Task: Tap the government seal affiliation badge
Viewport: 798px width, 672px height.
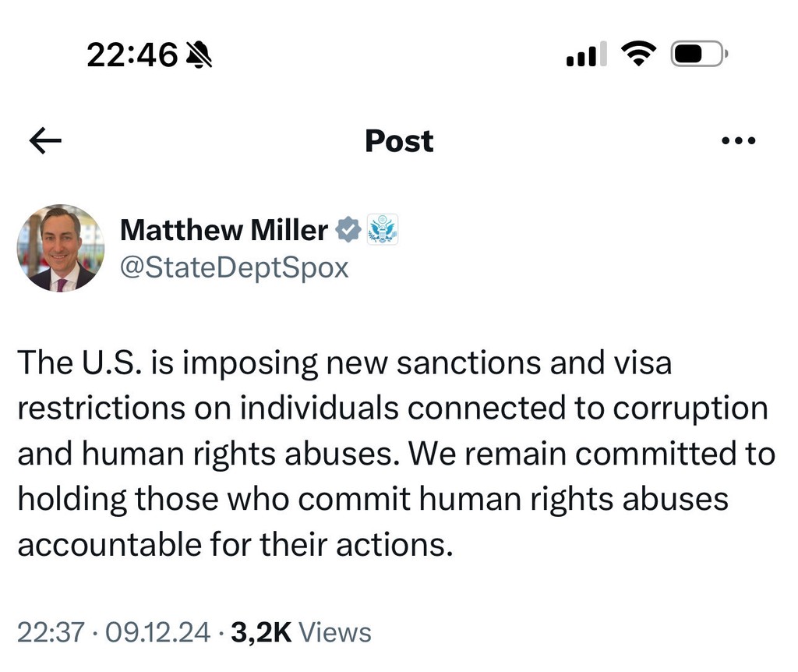Action: (x=382, y=229)
